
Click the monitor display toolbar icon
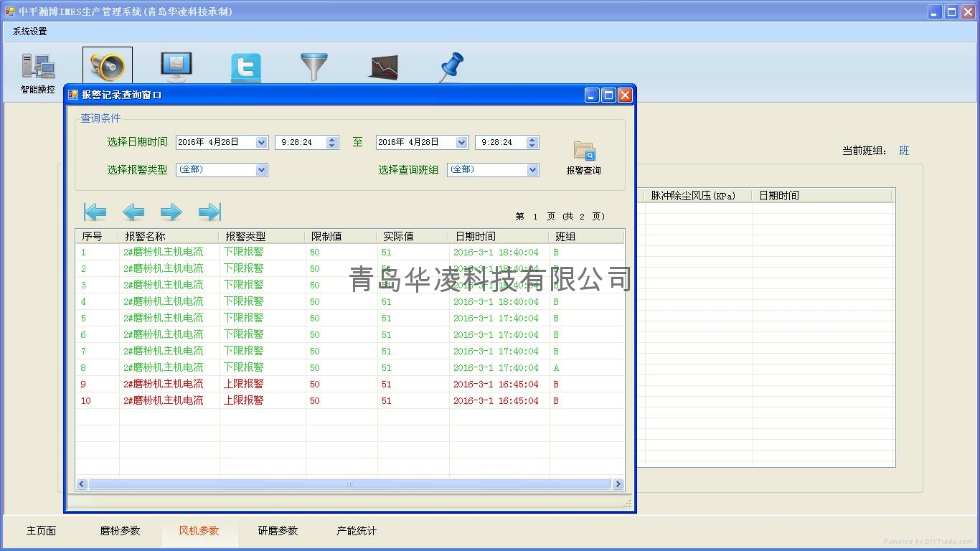pyautogui.click(x=176, y=67)
